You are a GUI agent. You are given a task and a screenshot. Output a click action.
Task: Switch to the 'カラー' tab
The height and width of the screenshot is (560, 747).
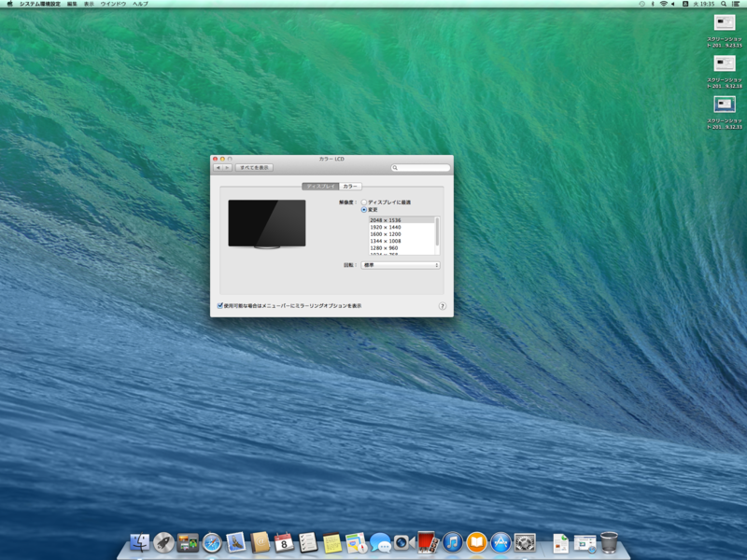click(350, 186)
